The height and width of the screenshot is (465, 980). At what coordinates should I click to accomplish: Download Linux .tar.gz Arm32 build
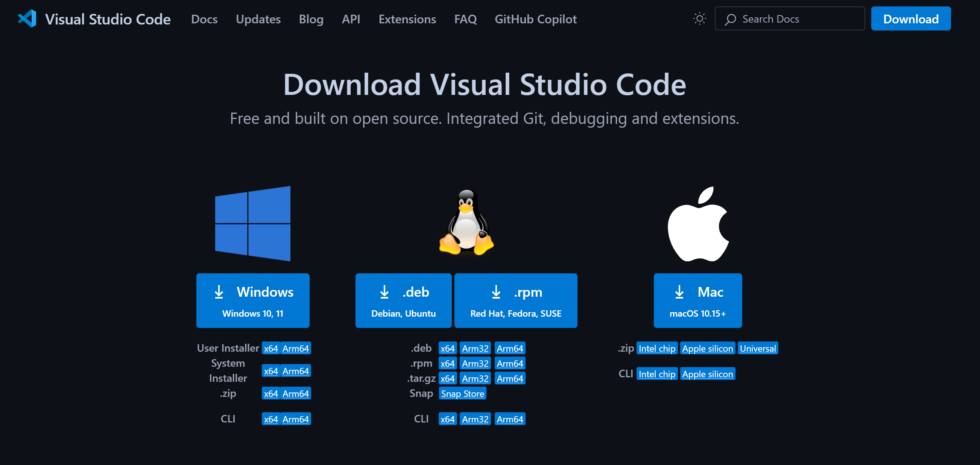[475, 378]
